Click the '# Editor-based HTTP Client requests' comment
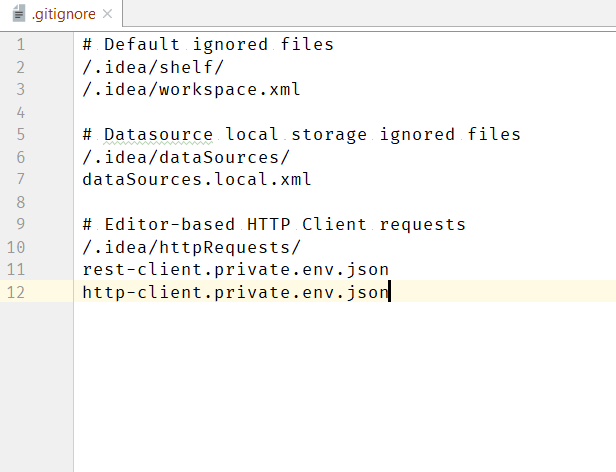Image resolution: width=616 pixels, height=472 pixels. pyautogui.click(x=274, y=224)
